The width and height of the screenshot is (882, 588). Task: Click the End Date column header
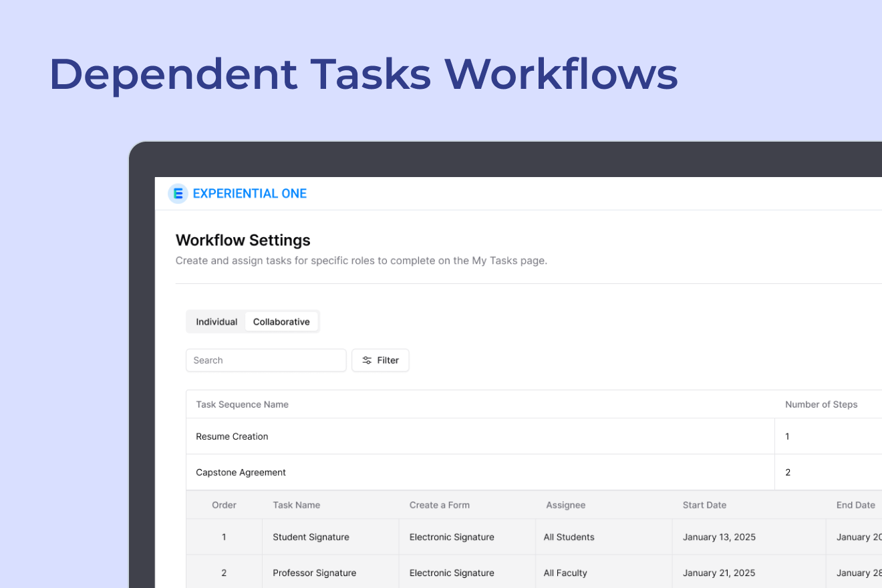[x=856, y=505]
